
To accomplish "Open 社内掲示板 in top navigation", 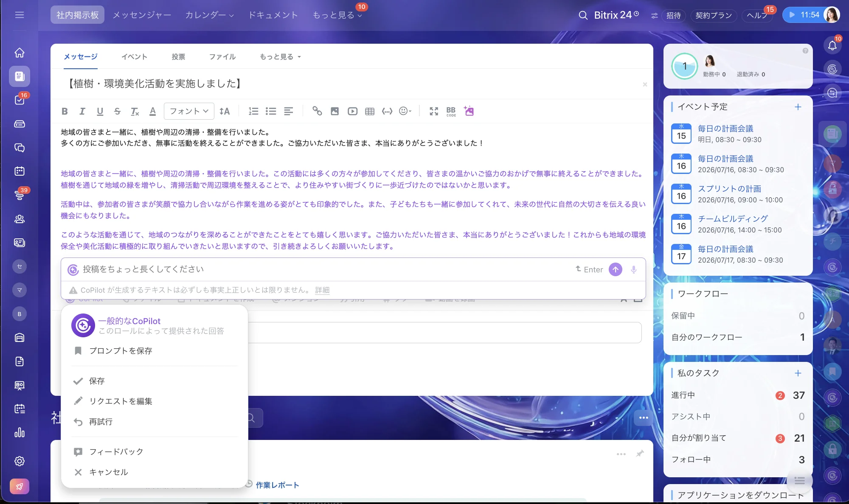I will coord(77,15).
